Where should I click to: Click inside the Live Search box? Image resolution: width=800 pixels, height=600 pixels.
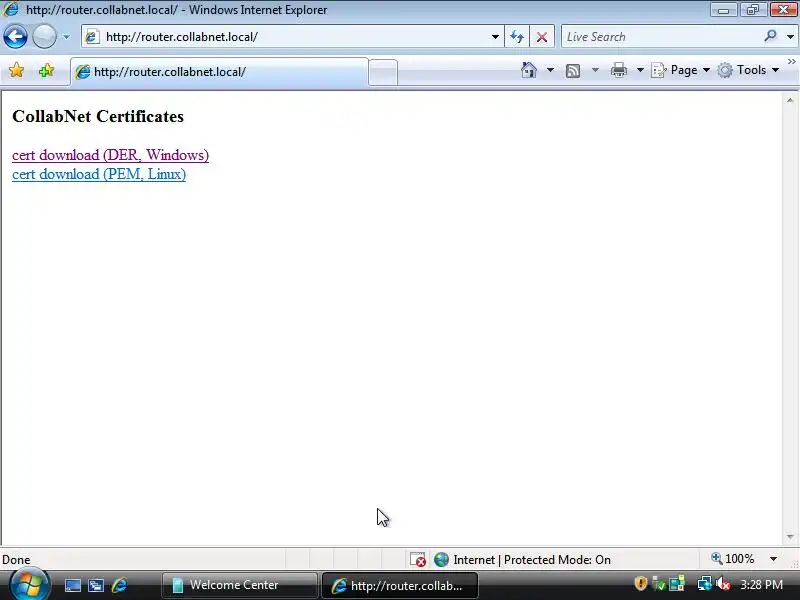(661, 37)
